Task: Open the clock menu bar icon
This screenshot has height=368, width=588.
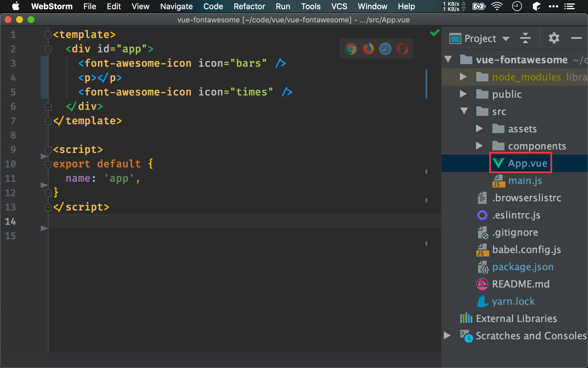Action: (517, 6)
